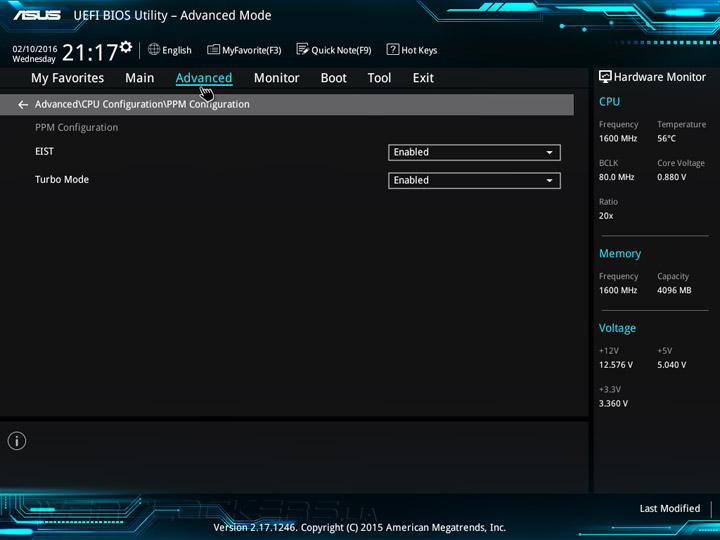Click CPU temperature value 56°C
Image resolution: width=720 pixels, height=540 pixels.
pyautogui.click(x=666, y=138)
